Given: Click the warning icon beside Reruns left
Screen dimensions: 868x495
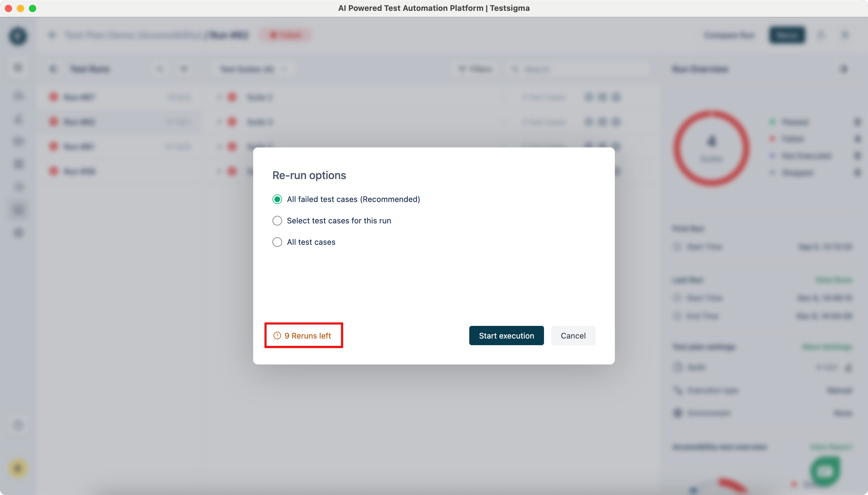Looking at the screenshot, I should 277,336.
